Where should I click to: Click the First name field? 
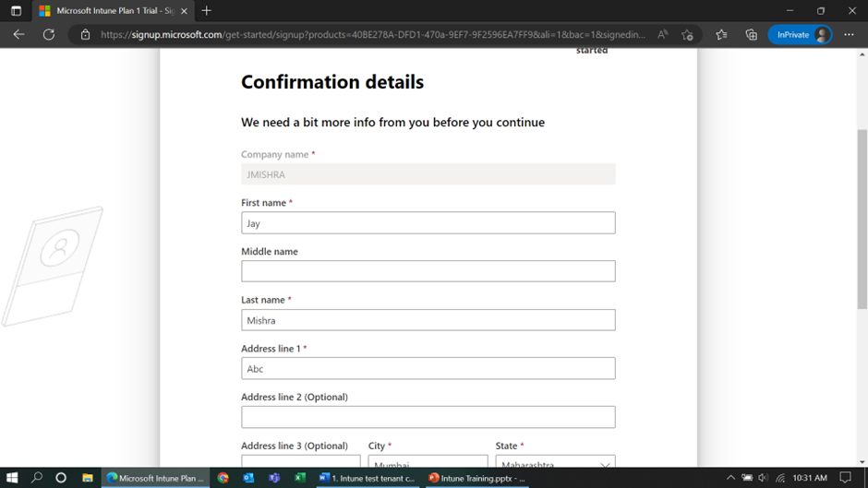pos(428,223)
